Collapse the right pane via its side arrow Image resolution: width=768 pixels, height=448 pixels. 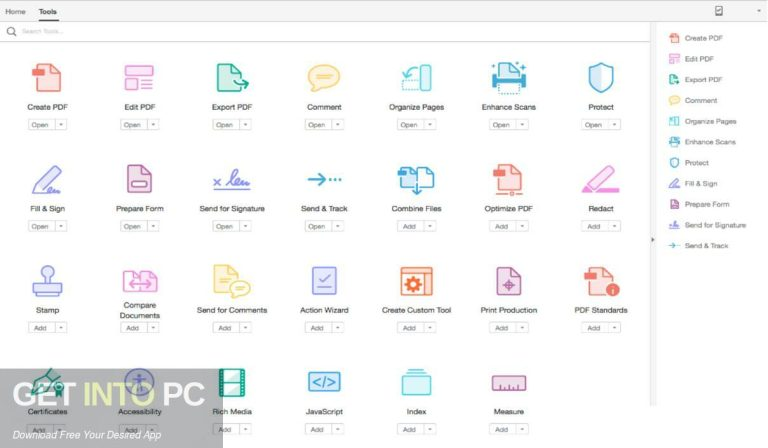[652, 240]
